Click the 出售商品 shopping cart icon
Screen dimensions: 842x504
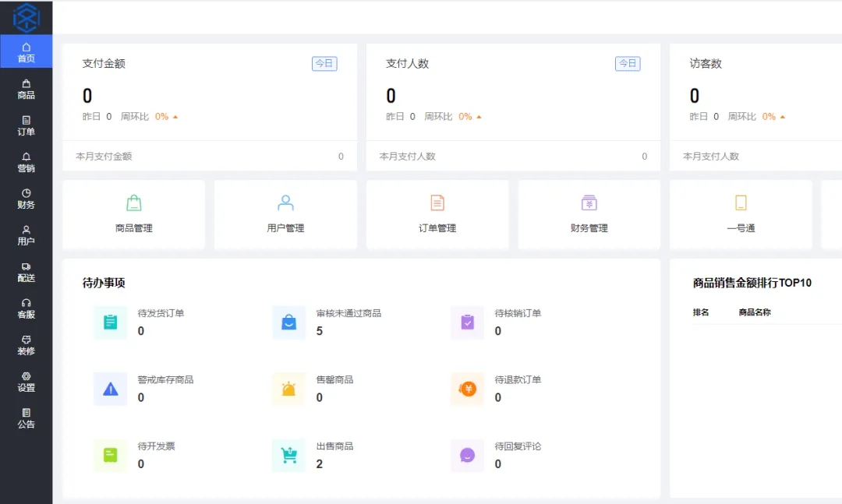pos(288,456)
